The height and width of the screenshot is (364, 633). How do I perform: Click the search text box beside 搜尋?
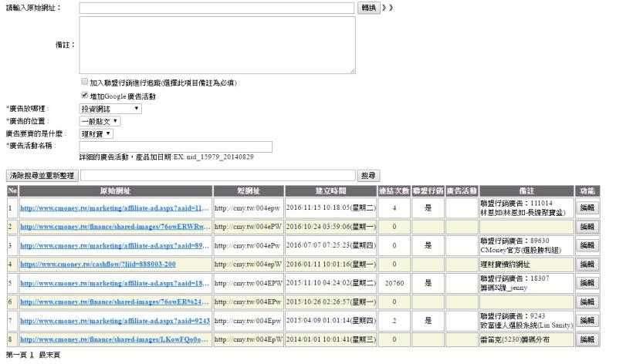click(218, 177)
